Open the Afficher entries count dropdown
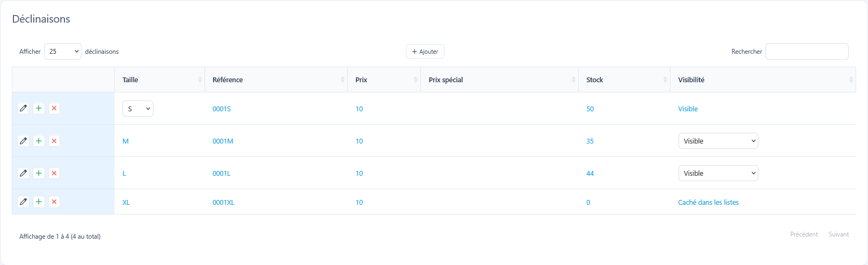This screenshot has width=868, height=265. pos(63,51)
